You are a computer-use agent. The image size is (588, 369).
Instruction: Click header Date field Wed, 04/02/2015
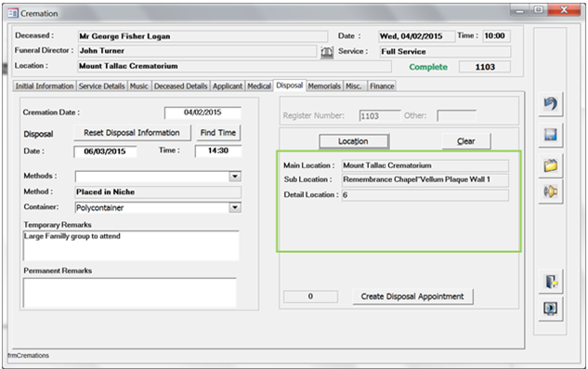pos(416,36)
